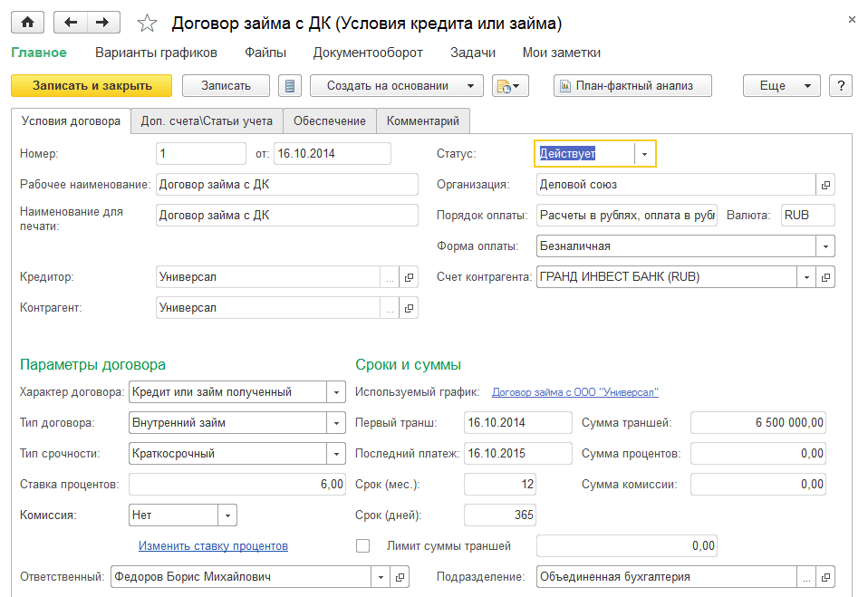Image resolution: width=868 pixels, height=597 pixels.
Task: Open the Организация field's open-form icon
Action: pos(825,185)
